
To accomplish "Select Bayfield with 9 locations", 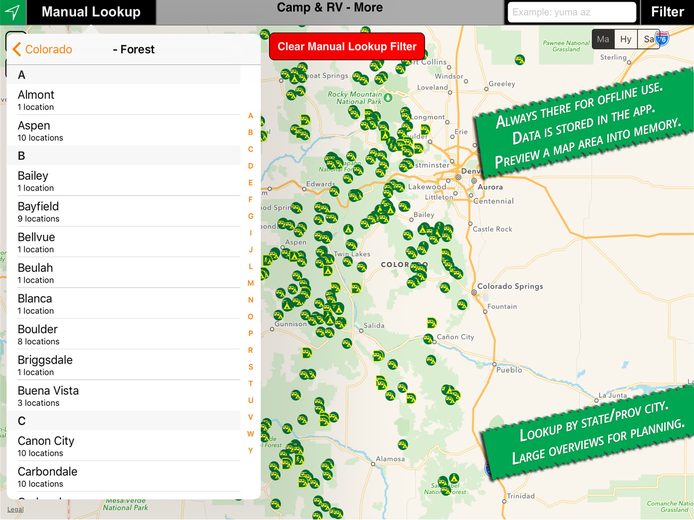I will [x=124, y=212].
